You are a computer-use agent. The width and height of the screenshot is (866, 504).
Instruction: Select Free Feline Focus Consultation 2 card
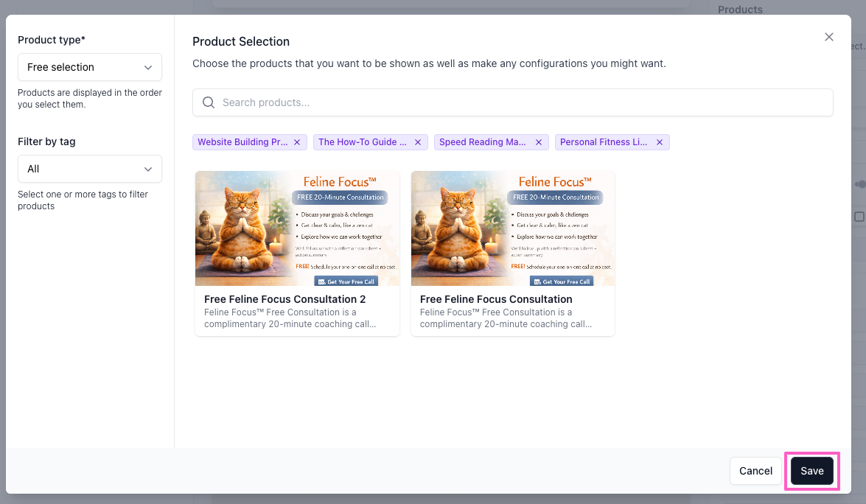[297, 253]
